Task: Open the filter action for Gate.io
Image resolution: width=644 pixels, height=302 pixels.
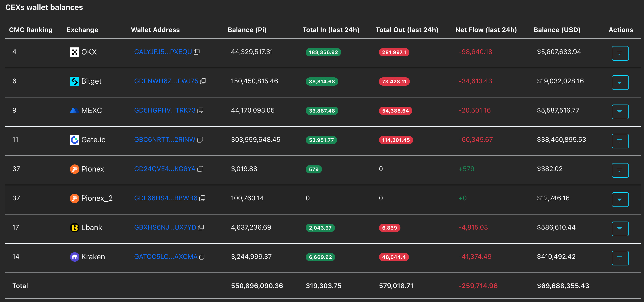Action: pyautogui.click(x=620, y=141)
